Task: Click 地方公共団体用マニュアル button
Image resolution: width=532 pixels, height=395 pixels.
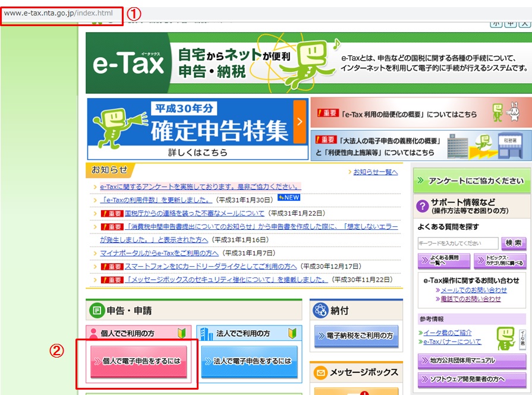Action: [x=472, y=361]
